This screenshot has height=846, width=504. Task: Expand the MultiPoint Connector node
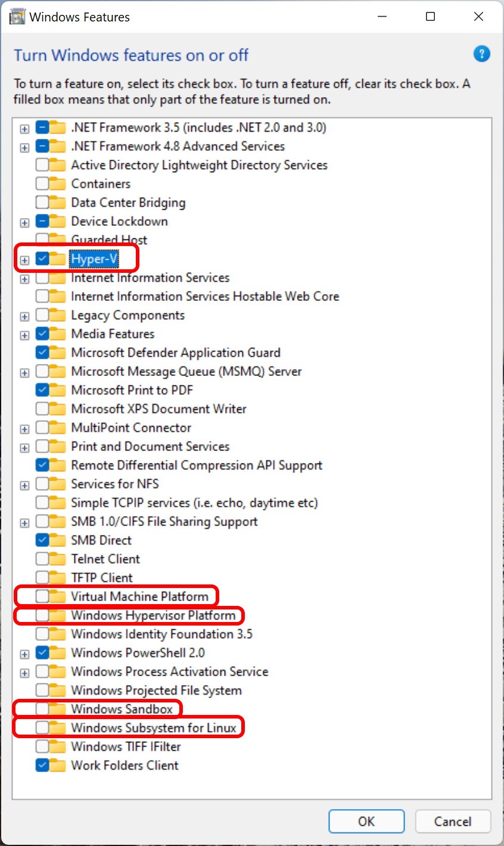coord(24,429)
